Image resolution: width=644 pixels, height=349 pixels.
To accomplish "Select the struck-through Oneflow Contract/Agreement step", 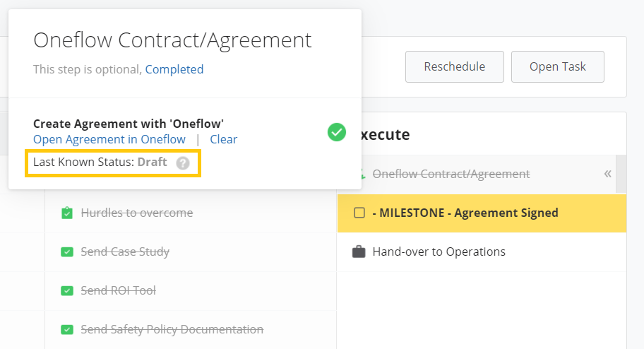I will point(451,174).
